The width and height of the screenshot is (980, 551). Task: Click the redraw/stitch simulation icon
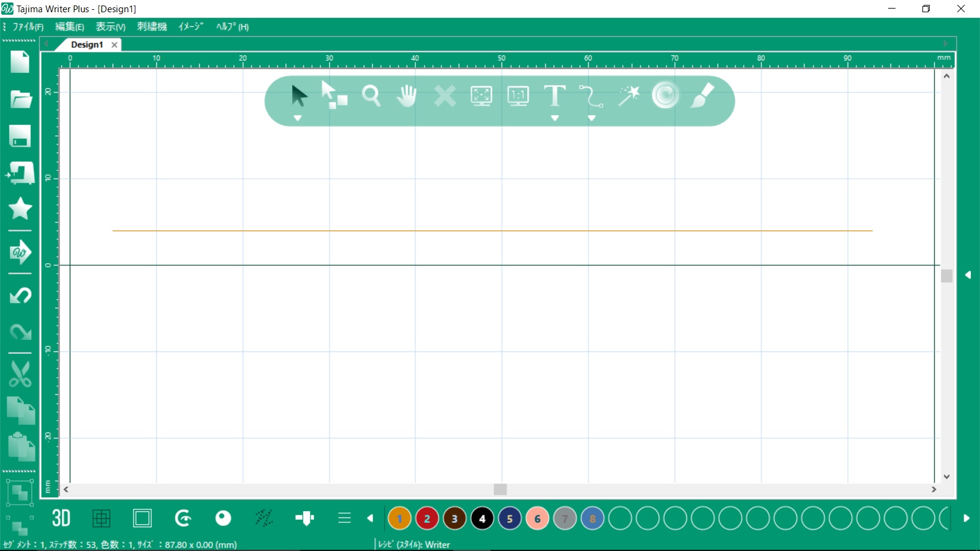tap(183, 519)
